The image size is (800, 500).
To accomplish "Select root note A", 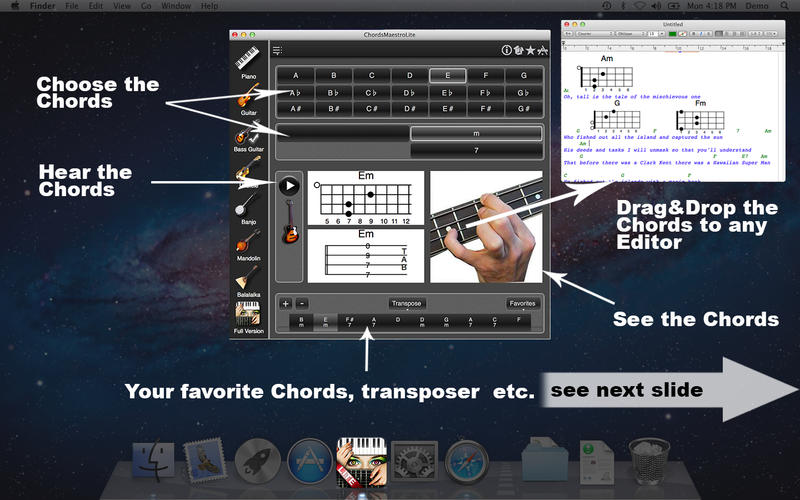I will [295, 76].
